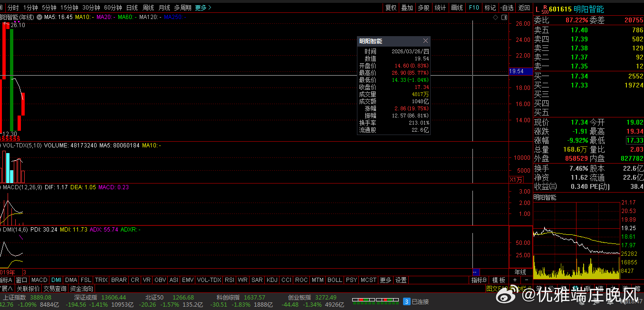Screen dimensions: 644x310
Task: Open the 关联报价 tab
Action: (28, 289)
